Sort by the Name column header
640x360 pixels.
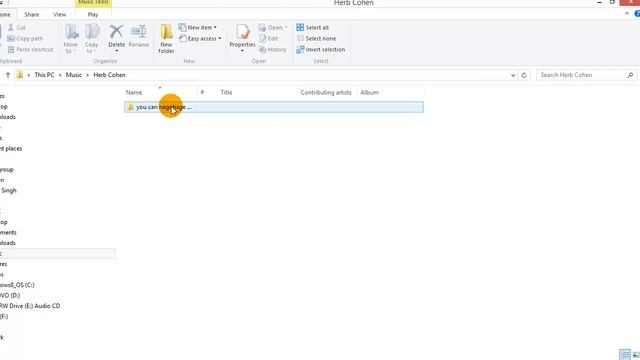(x=134, y=93)
